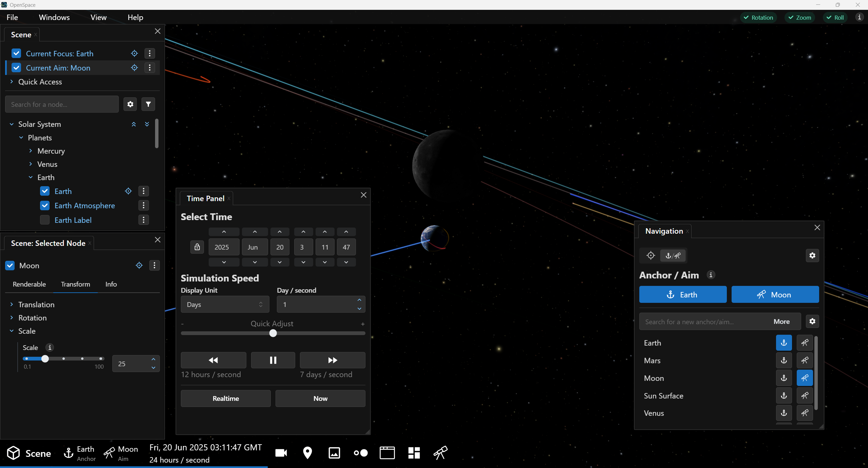Open the dashboard layout icon in bottom toolbar
Viewport: 868px width, 468px height.
pos(414,453)
